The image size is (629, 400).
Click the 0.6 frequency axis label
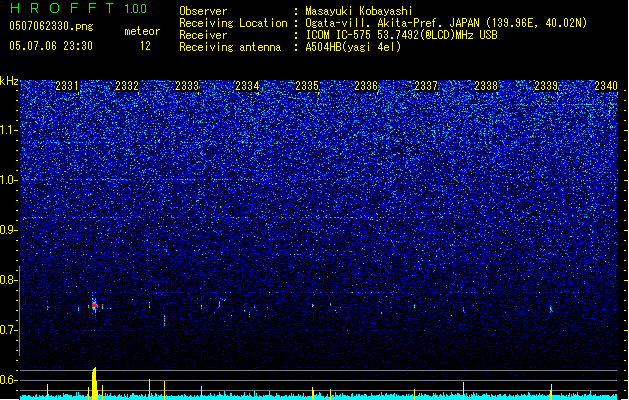9,380
